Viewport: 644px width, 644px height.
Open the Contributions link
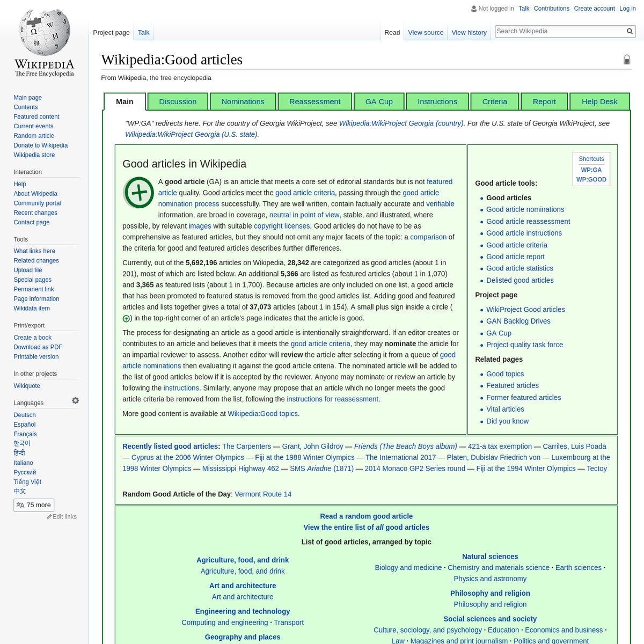[552, 9]
